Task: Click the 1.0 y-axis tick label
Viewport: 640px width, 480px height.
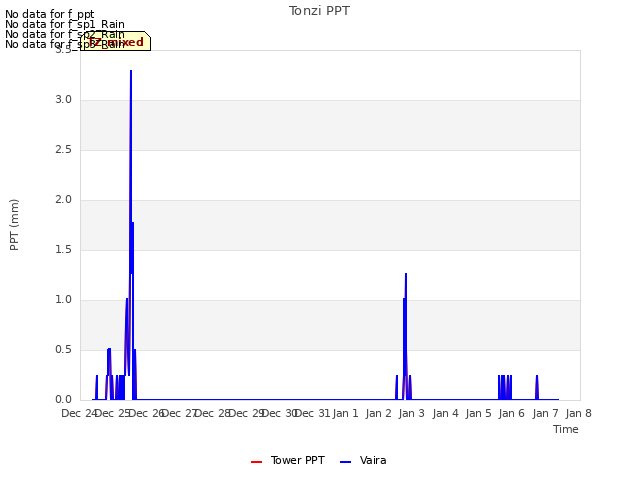Action: (63, 300)
